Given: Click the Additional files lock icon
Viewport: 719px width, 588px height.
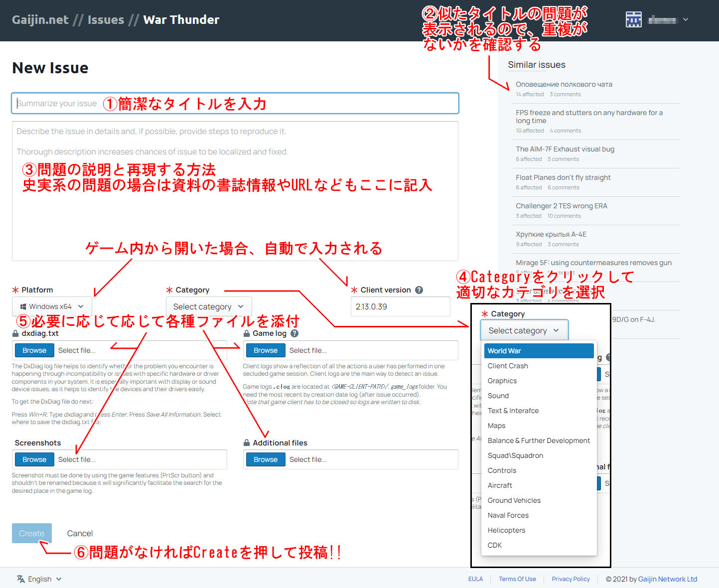Looking at the screenshot, I should pyautogui.click(x=247, y=442).
